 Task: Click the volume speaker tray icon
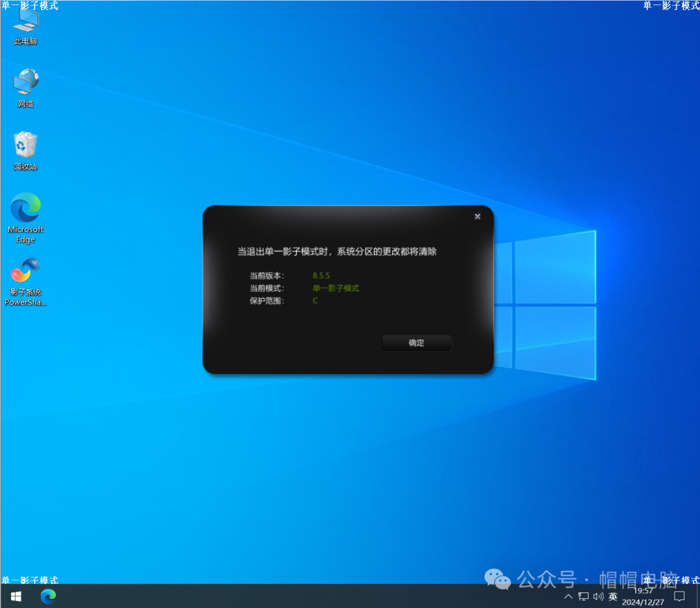click(x=598, y=596)
